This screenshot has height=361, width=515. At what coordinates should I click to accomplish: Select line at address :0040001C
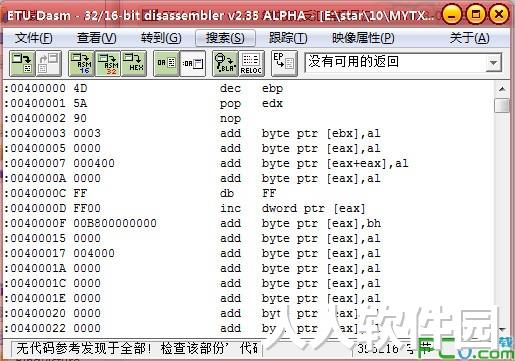tap(248, 284)
